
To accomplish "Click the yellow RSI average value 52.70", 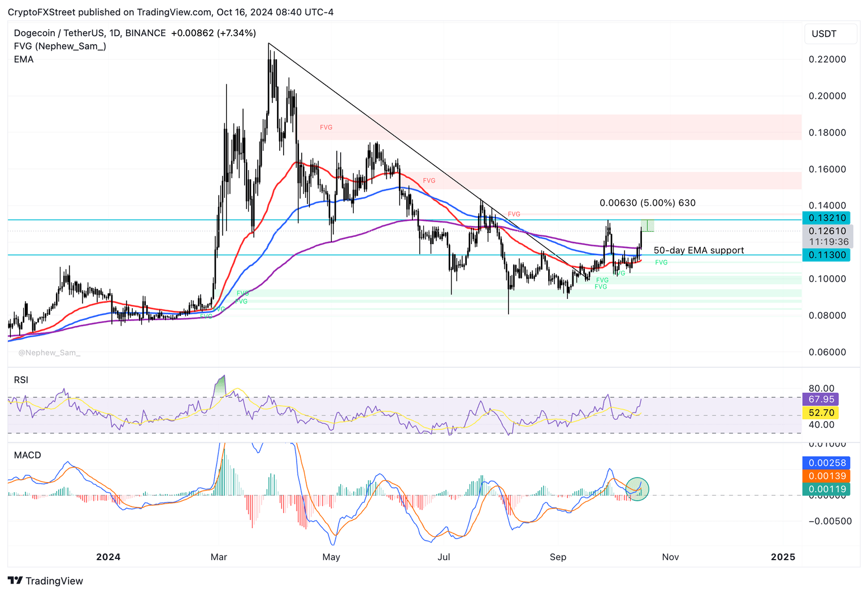I will click(x=821, y=413).
